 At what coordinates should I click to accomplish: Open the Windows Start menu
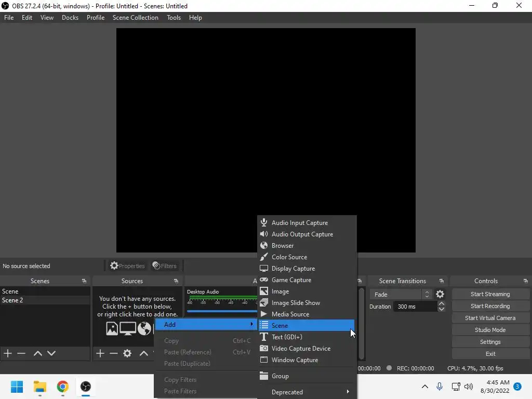[17, 387]
